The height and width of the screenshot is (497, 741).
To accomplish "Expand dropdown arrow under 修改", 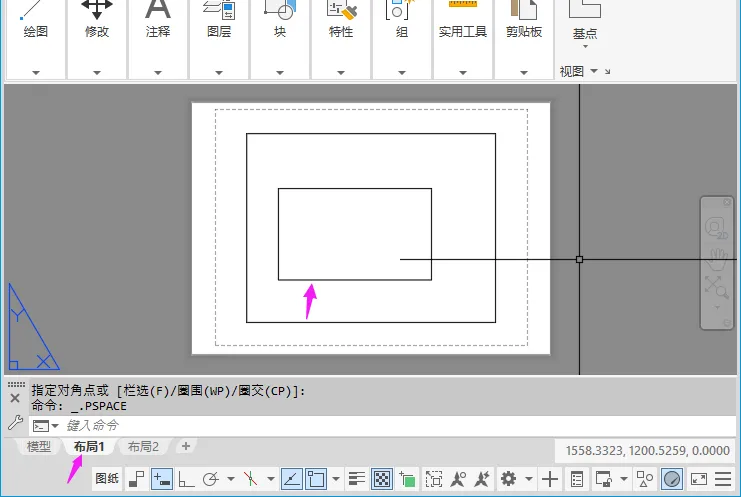I will 97,73.
